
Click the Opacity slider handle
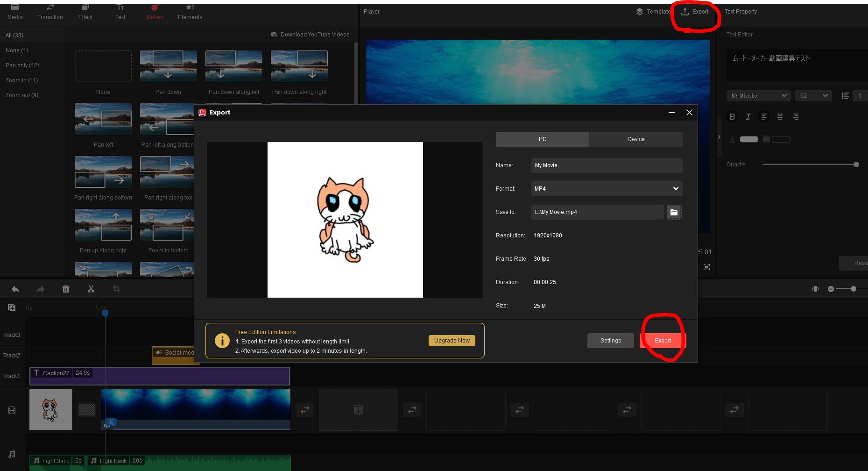[856, 164]
